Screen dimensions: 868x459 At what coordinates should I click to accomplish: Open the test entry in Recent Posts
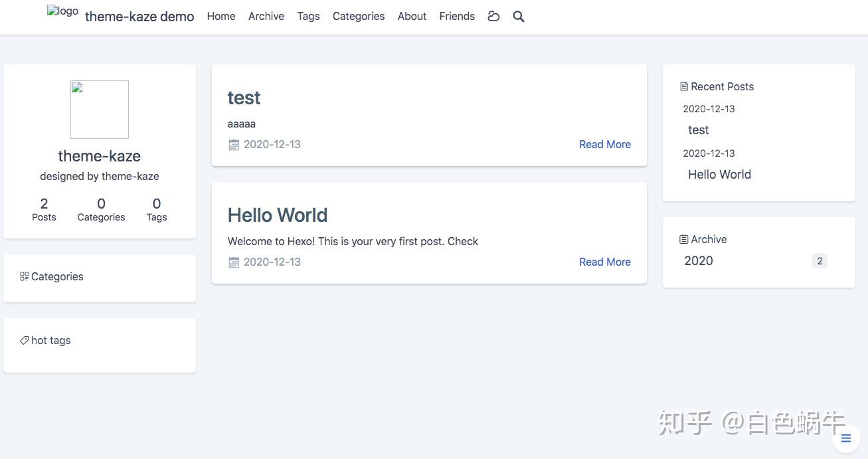pos(699,130)
